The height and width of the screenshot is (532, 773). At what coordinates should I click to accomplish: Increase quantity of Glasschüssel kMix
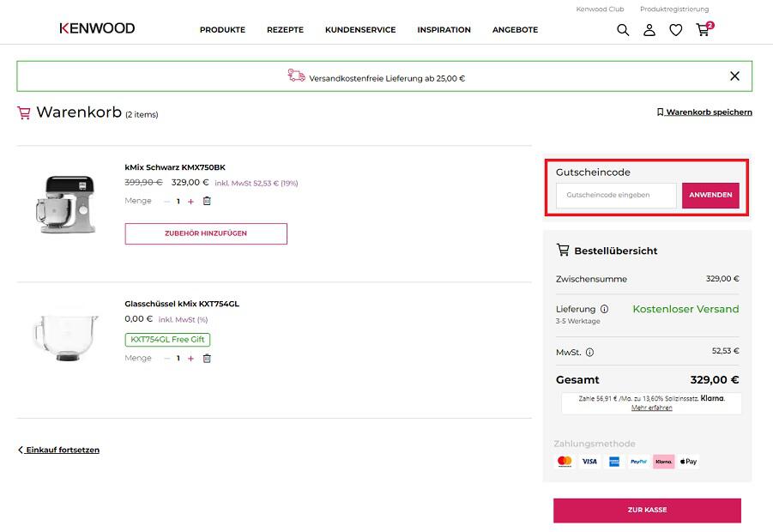[x=190, y=359]
